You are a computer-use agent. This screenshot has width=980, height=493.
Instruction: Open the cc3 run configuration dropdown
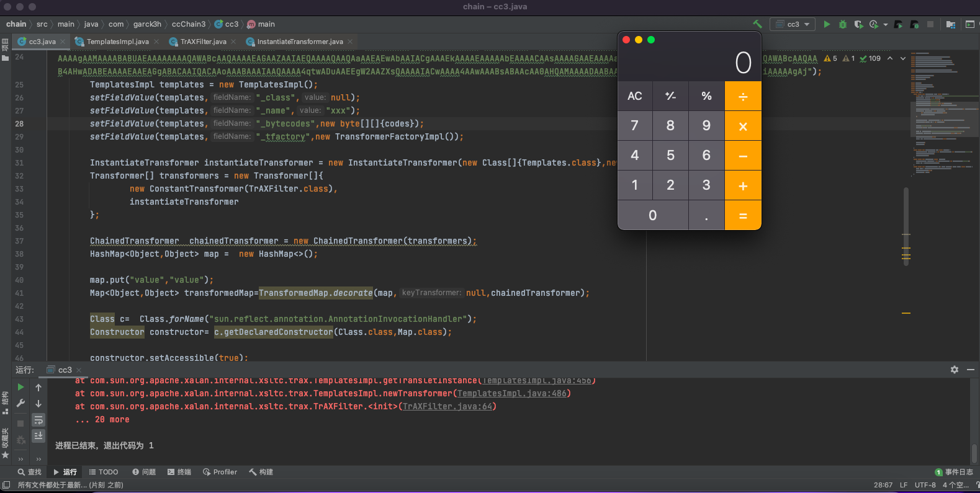click(x=793, y=24)
